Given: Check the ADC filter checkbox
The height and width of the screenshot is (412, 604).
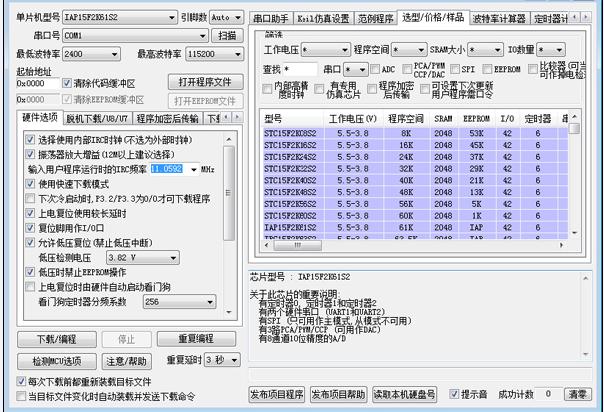Looking at the screenshot, I should tap(375, 69).
